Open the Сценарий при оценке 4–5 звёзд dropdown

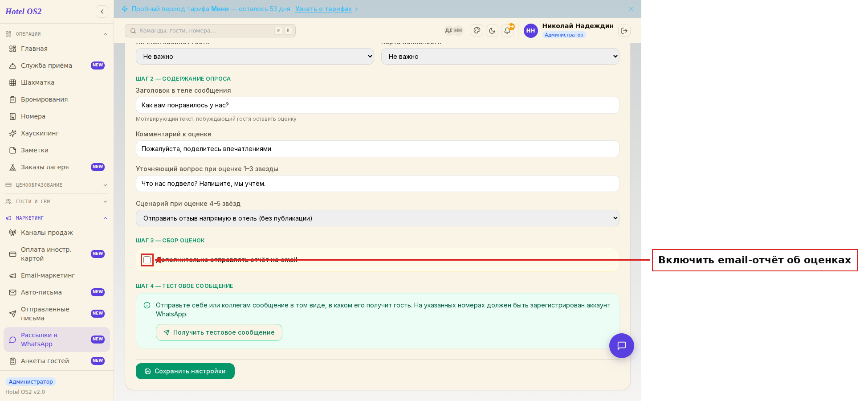(378, 218)
